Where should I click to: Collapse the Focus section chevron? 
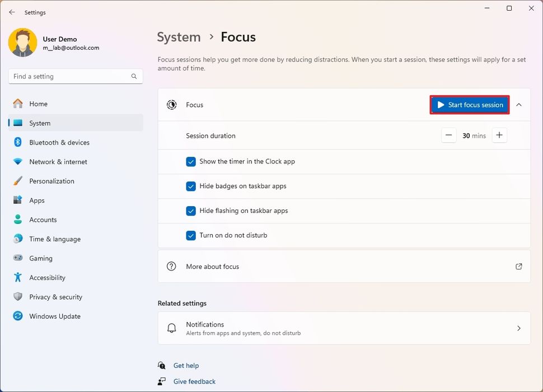click(518, 104)
